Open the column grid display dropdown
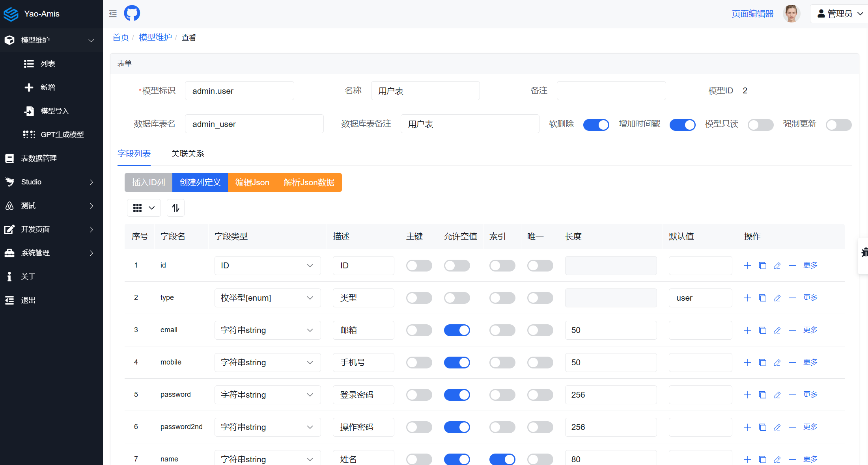Image resolution: width=868 pixels, height=465 pixels. (144, 208)
